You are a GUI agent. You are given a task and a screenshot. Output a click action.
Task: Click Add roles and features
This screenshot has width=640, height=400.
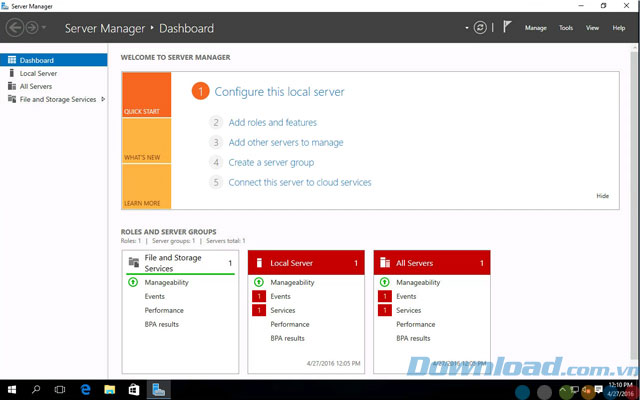click(x=272, y=122)
